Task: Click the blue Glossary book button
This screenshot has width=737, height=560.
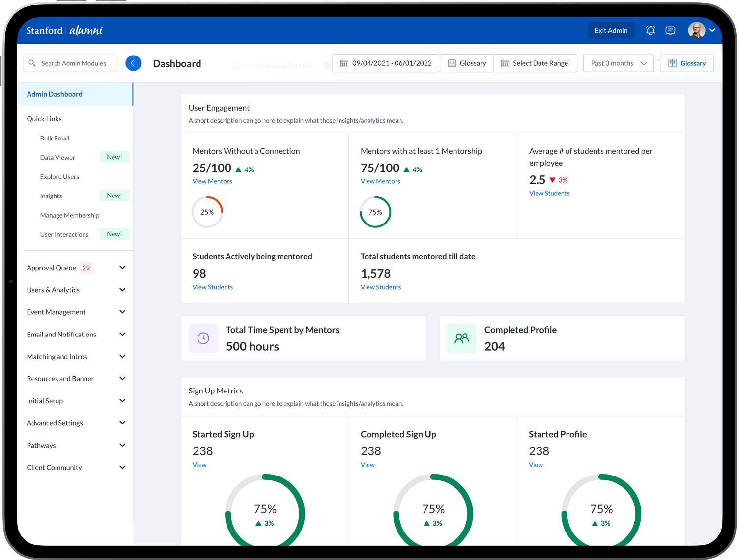Action: [x=686, y=63]
